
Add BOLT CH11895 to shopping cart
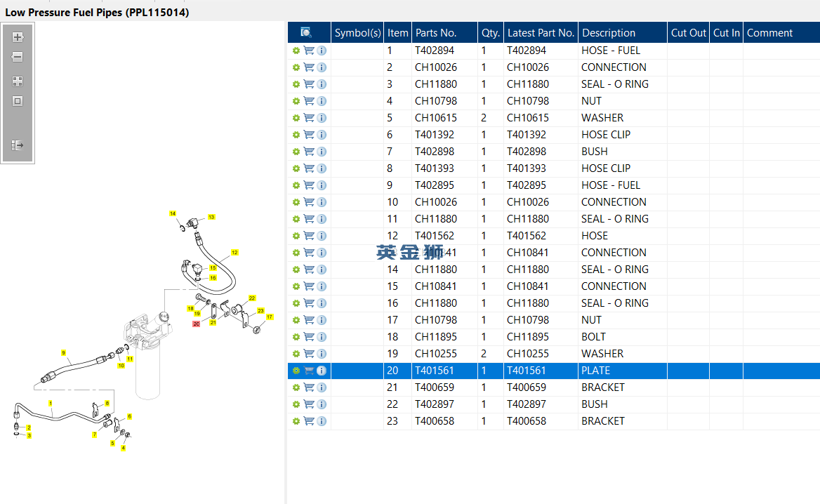coord(309,337)
